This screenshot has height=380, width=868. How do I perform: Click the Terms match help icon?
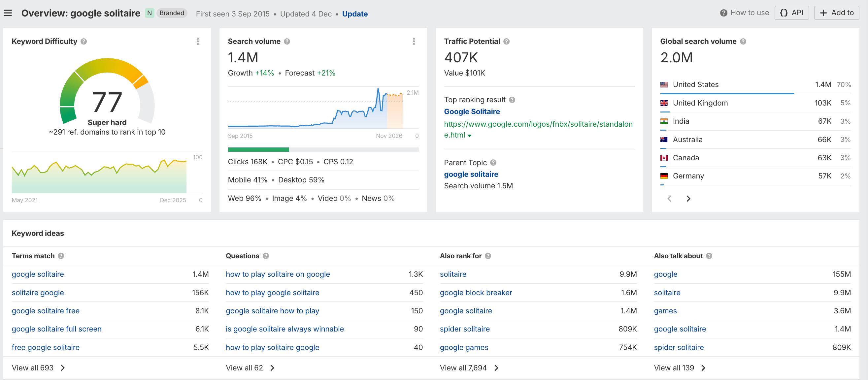click(61, 256)
